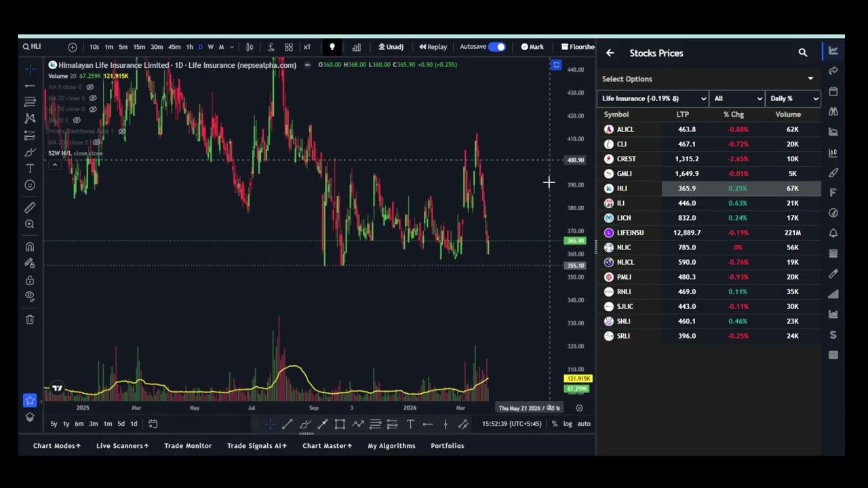
Task: Select the 15m timeframe
Action: pos(139,47)
